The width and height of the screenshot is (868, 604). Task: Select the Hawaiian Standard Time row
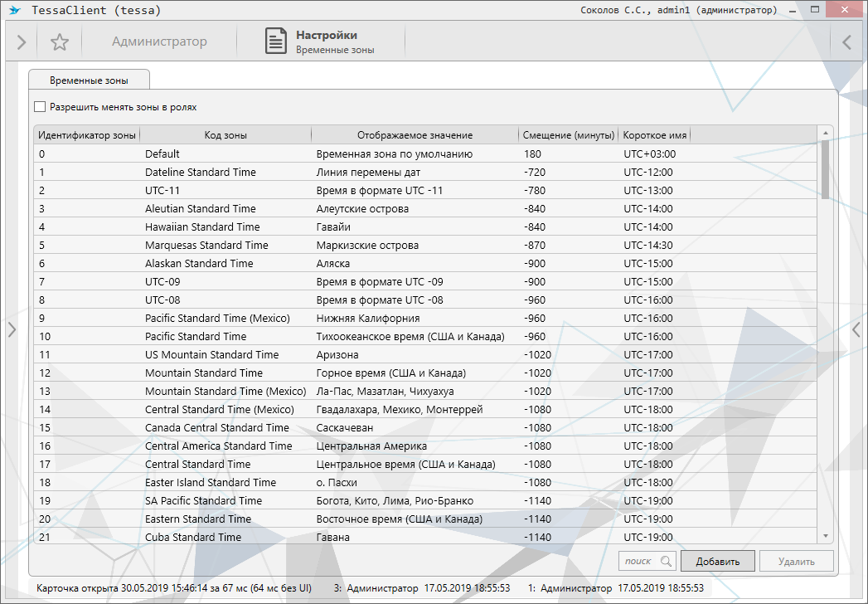202,226
